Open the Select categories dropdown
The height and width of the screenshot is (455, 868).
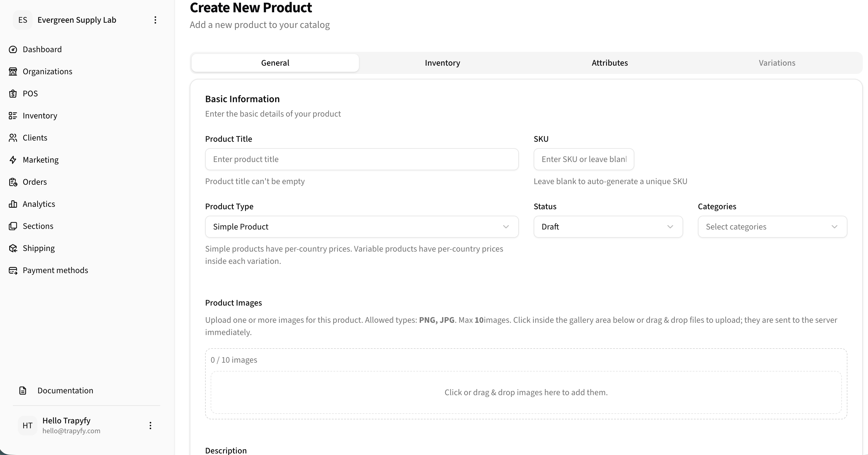[x=772, y=227]
